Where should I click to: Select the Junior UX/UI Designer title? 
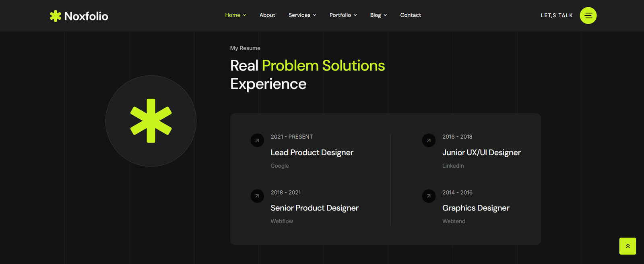481,152
